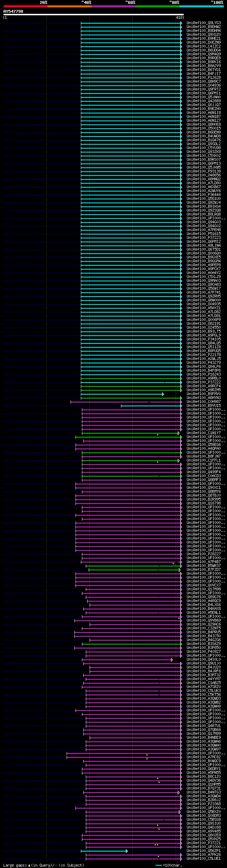Select the UniRef100_P37222 label
The image size is (227, 868).
click(x=204, y=382)
